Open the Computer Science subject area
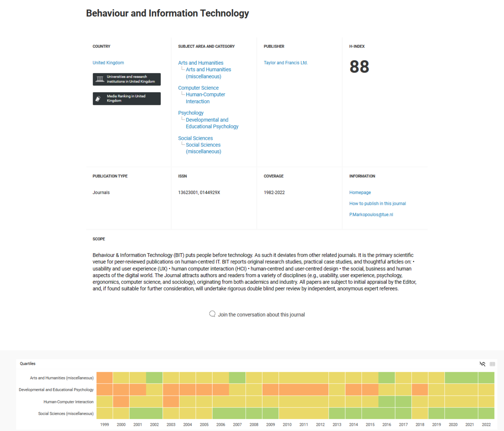Image resolution: width=504 pixels, height=431 pixels. pyautogui.click(x=198, y=88)
